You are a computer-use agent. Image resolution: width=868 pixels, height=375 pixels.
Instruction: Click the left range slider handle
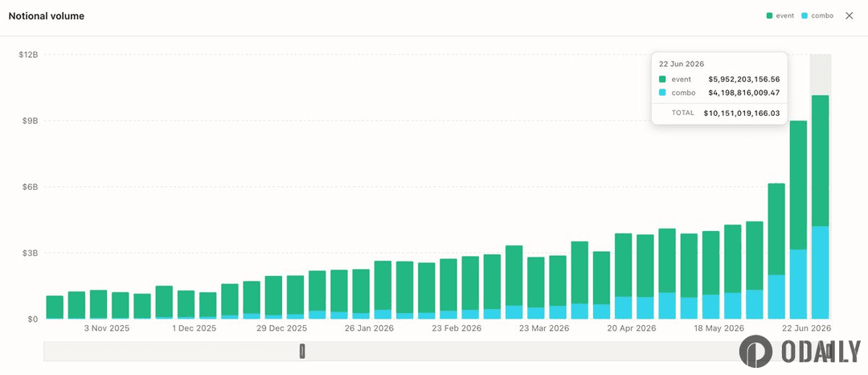[x=302, y=351]
